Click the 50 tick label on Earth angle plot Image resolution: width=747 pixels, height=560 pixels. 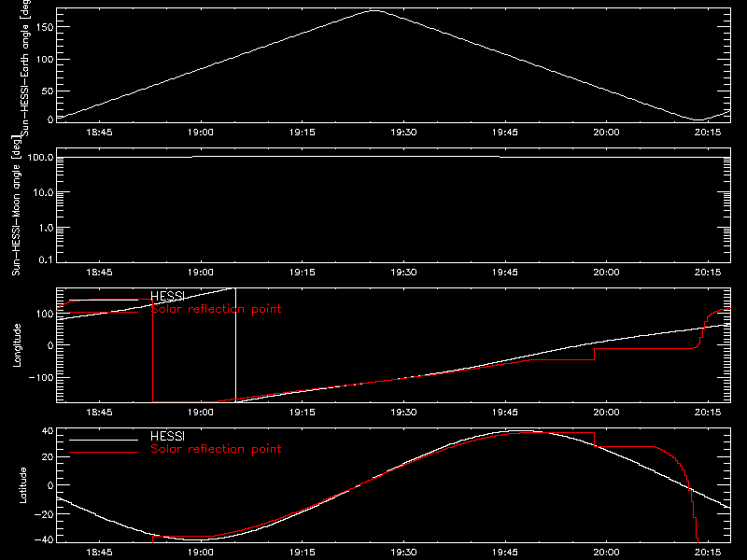[48, 91]
